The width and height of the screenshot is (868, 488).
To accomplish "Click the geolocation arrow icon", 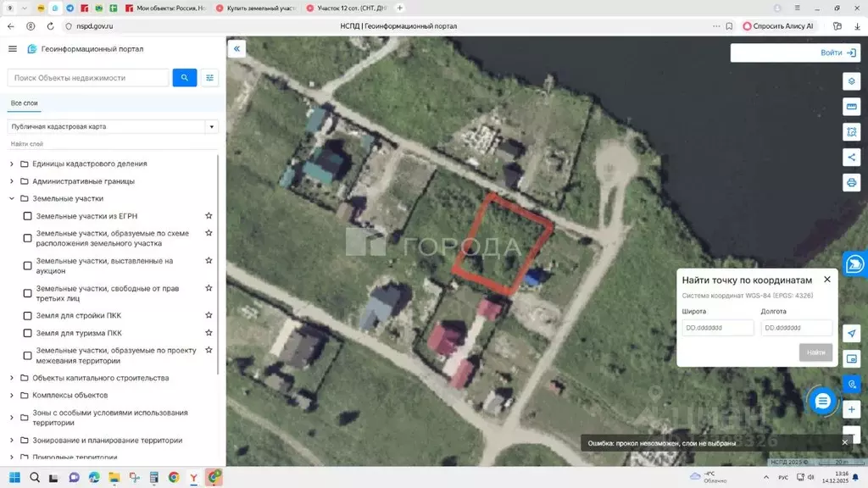I will [851, 334].
